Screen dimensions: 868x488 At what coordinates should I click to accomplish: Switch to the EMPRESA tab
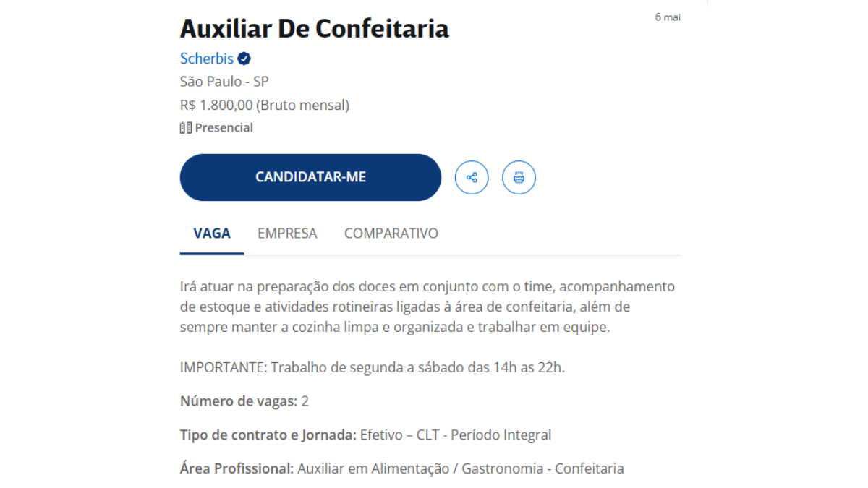287,234
